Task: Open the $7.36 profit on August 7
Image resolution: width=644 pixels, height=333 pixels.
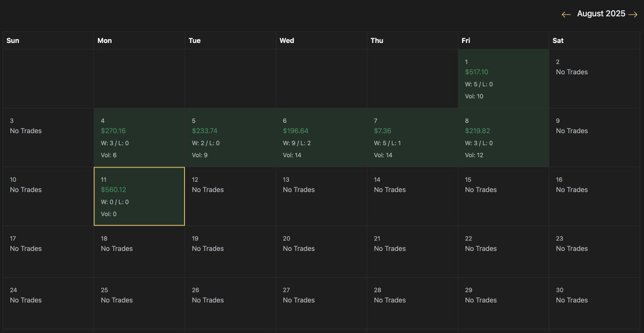Action: 384,131
